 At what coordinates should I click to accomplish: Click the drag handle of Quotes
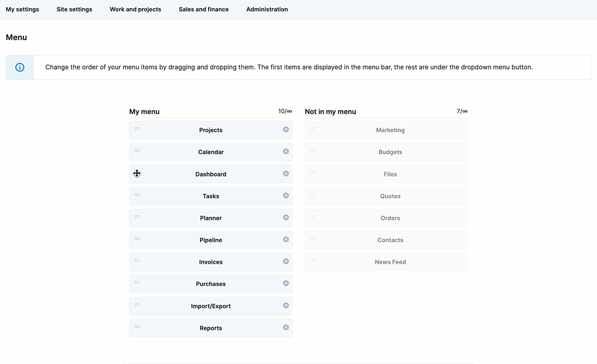click(x=312, y=195)
